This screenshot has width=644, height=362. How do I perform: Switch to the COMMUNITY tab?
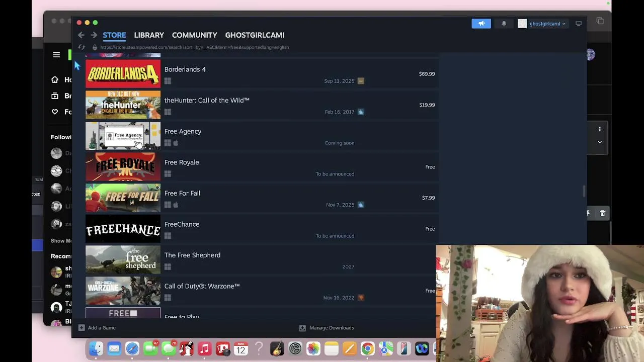195,35
